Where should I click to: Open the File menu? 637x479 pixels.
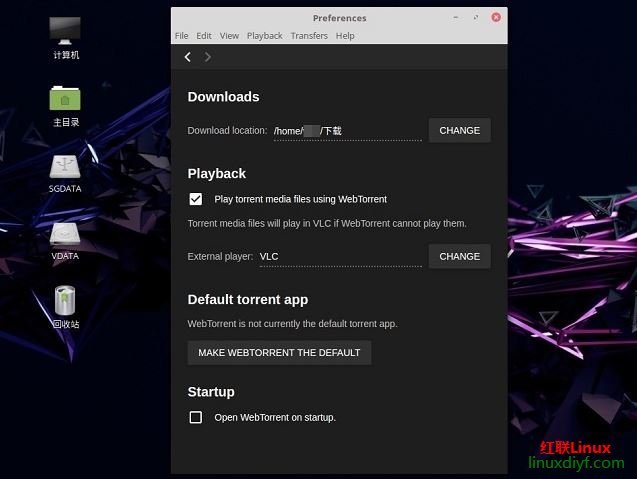coord(182,36)
